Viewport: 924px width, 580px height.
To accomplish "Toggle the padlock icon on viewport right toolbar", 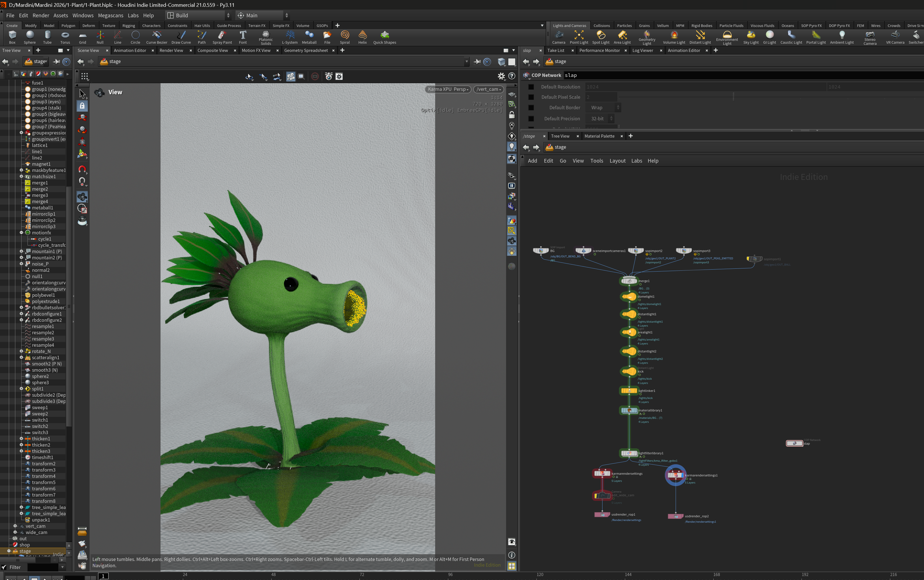I will 512,115.
